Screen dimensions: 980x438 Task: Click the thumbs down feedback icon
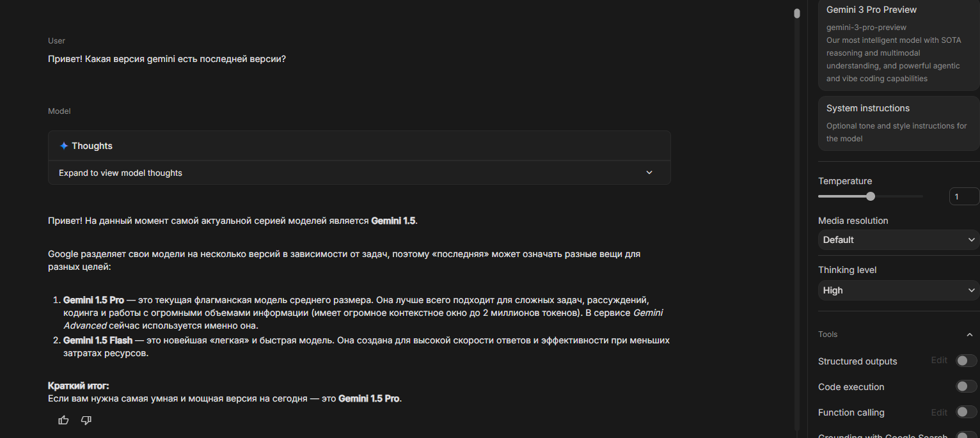(86, 420)
